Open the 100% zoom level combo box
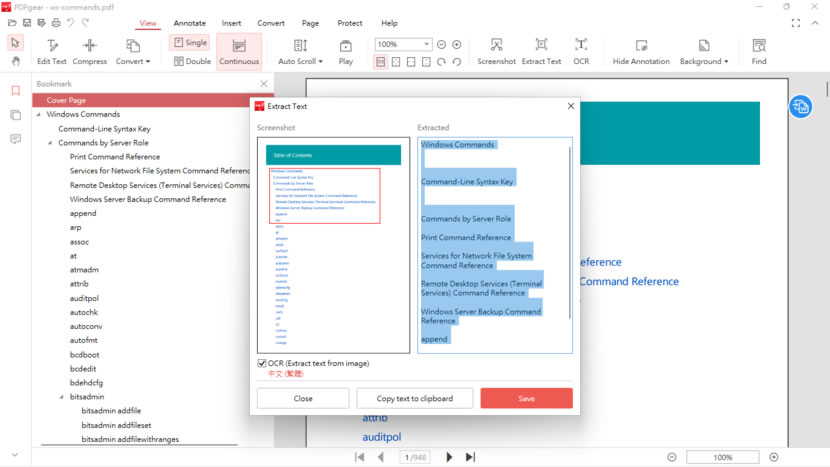The image size is (830, 467). click(403, 44)
